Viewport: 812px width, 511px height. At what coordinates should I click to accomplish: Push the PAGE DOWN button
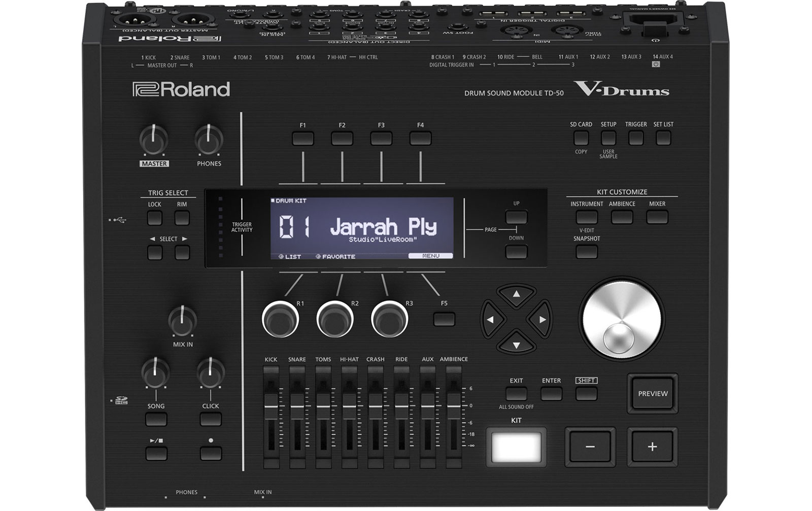click(x=516, y=251)
